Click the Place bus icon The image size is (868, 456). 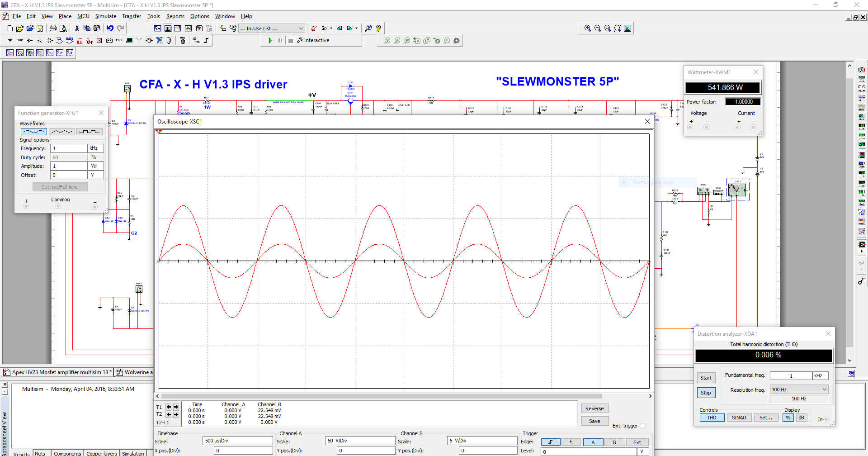click(206, 40)
